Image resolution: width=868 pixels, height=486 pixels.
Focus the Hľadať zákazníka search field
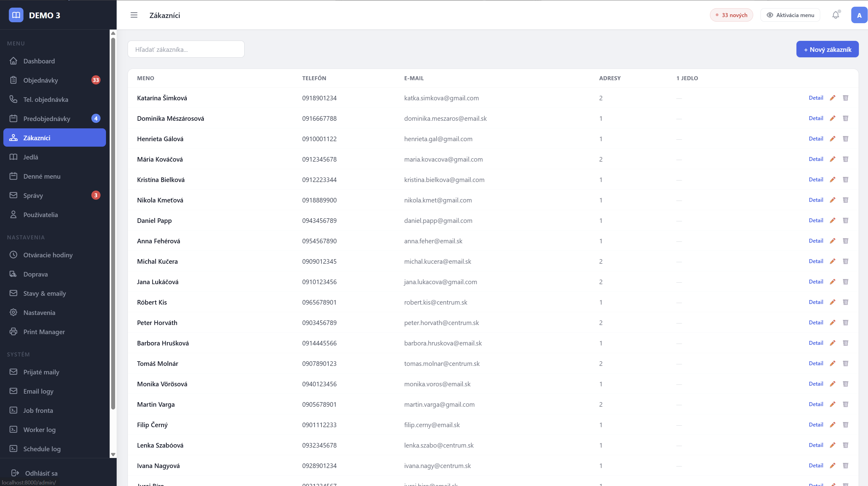tap(186, 50)
